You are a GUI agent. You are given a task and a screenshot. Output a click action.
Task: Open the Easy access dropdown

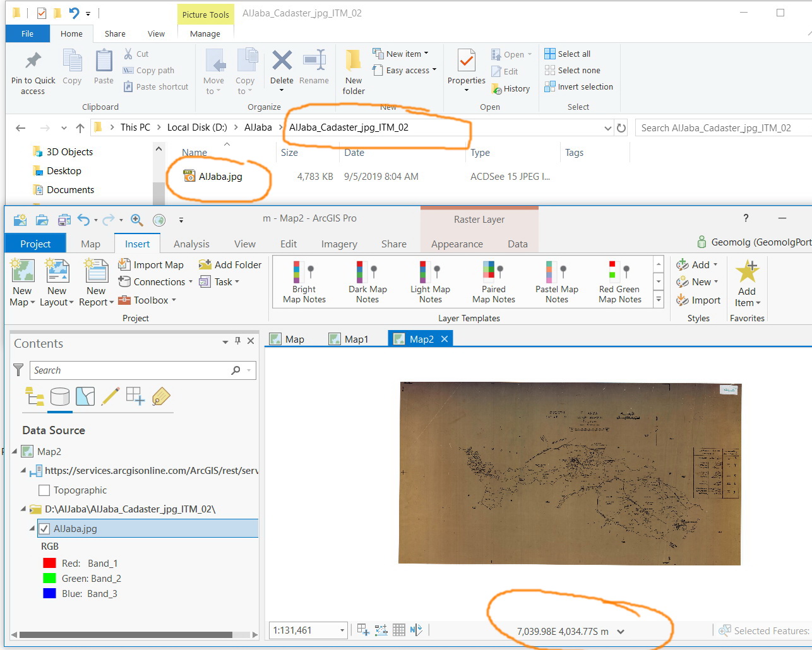(x=404, y=70)
